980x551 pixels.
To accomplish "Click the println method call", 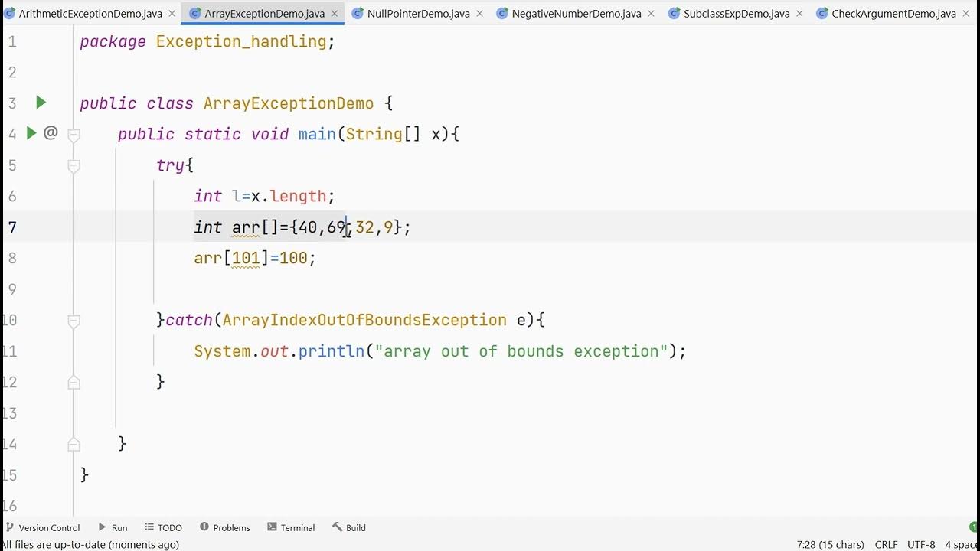I will click(332, 351).
